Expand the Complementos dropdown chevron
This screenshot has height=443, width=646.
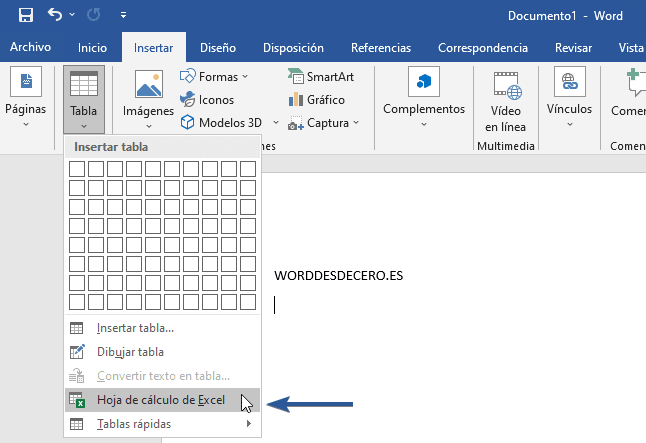424,124
